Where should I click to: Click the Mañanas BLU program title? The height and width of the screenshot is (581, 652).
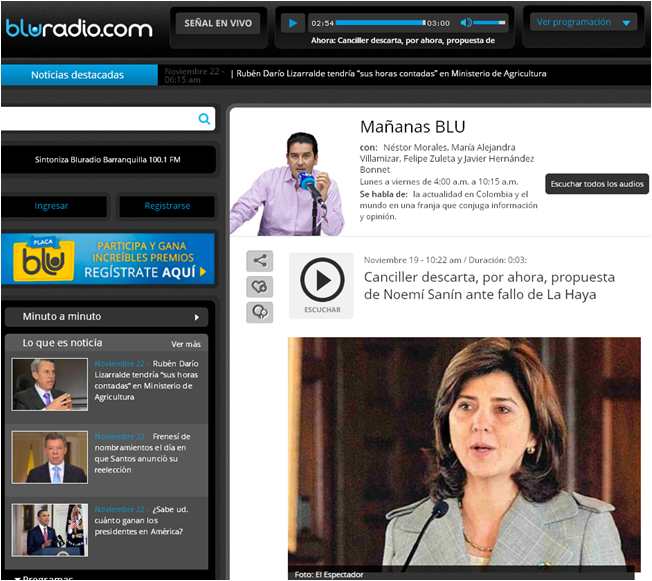click(412, 127)
